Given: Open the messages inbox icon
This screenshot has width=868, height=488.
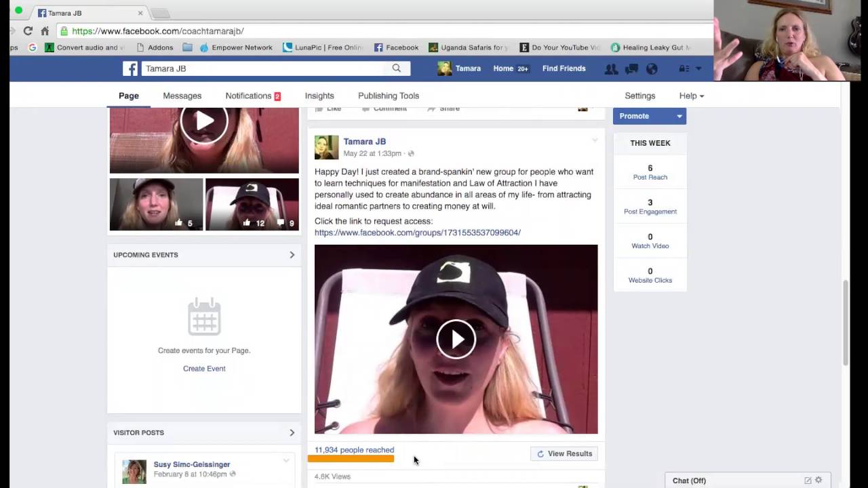Looking at the screenshot, I should coord(631,68).
